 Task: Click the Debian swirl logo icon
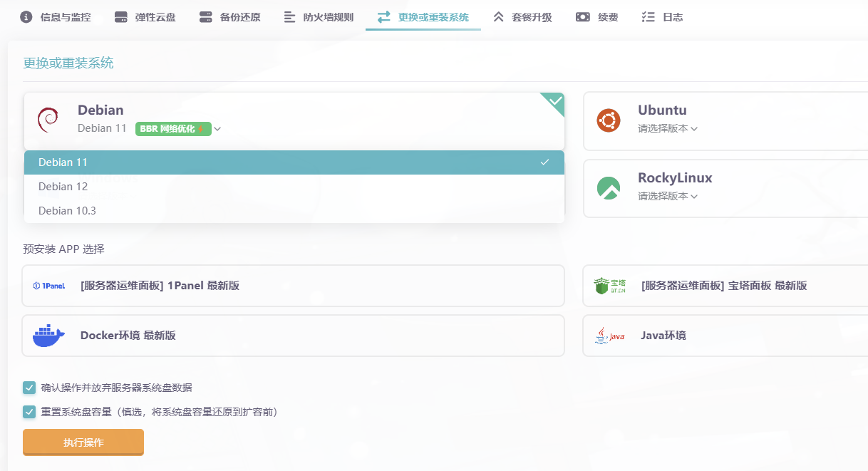[x=48, y=120]
